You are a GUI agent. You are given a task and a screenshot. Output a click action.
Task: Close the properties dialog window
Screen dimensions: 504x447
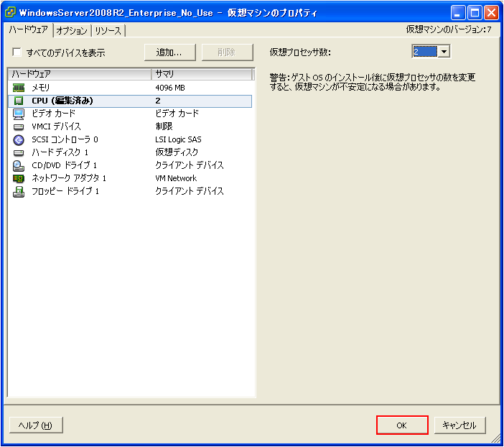[x=492, y=12]
